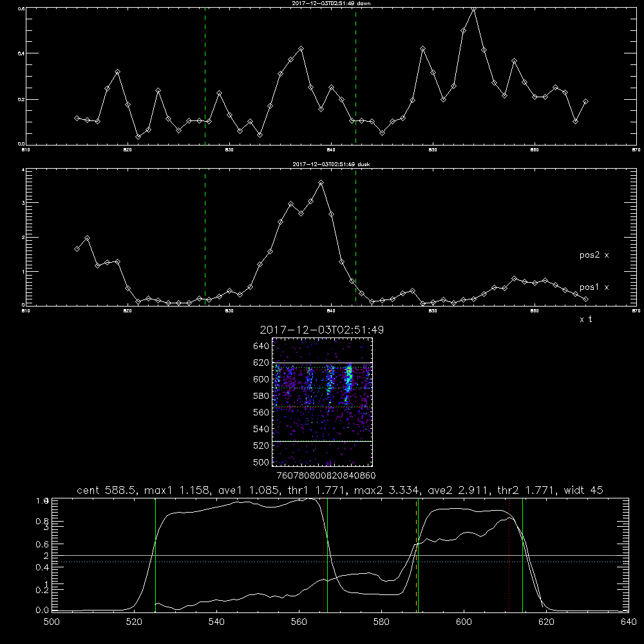
Task: Select right green dashed marker in dusk plot
Action: coord(355,237)
